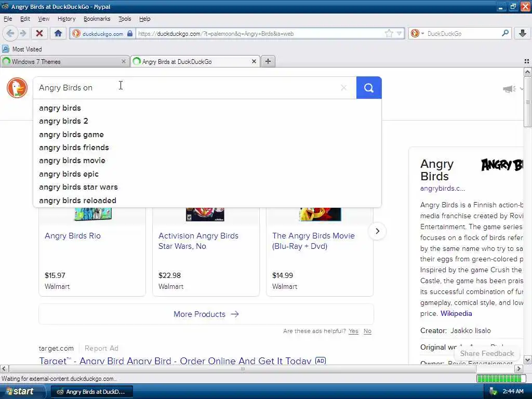Viewport: 532px width, 399px height.
Task: Open the Edit menu
Action: (25, 19)
